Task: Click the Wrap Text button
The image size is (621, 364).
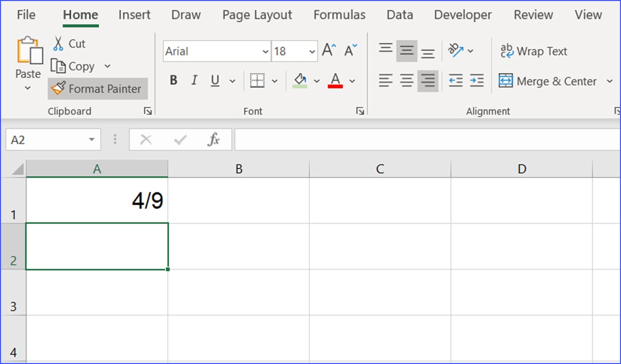Action: click(533, 51)
